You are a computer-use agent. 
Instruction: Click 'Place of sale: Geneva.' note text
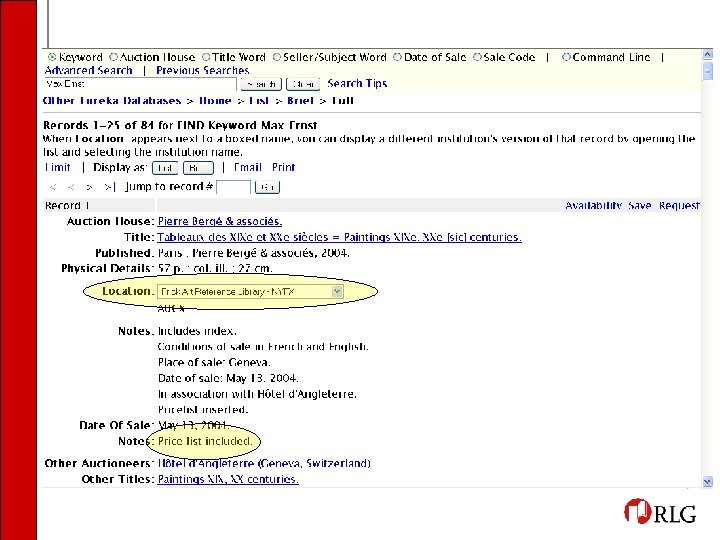214,362
